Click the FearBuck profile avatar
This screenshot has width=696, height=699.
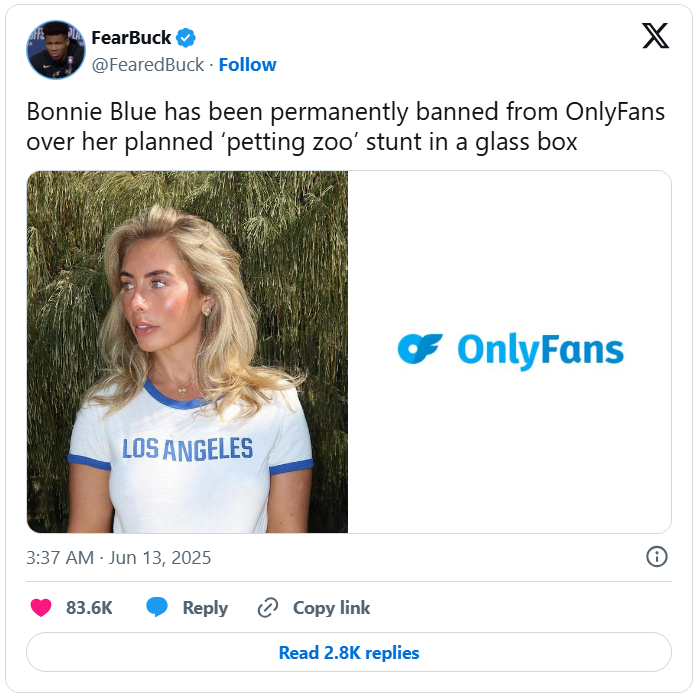[56, 50]
